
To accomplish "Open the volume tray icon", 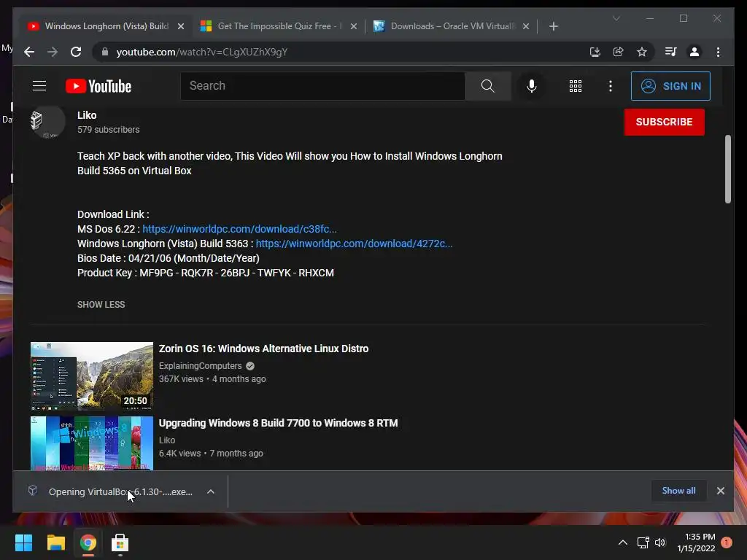I will point(660,542).
